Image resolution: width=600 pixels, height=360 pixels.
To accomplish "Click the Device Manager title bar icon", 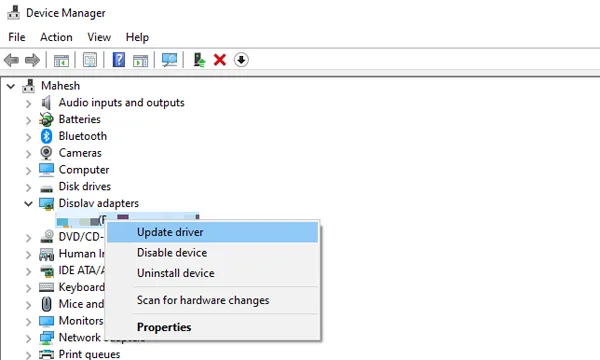I will pyautogui.click(x=14, y=12).
